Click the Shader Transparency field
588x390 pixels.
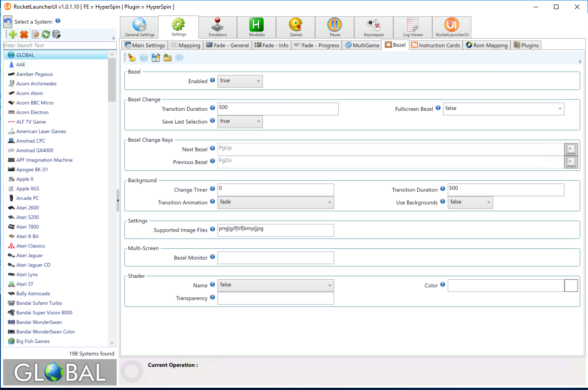(x=276, y=298)
